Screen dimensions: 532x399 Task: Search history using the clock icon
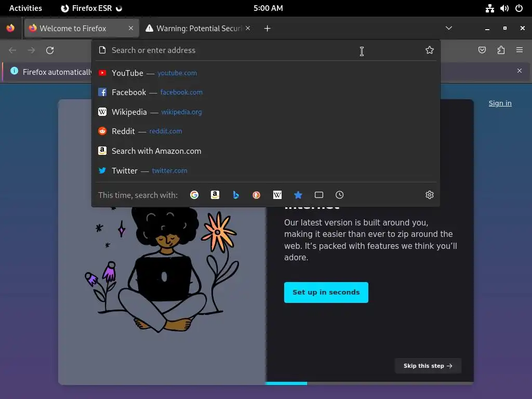340,195
